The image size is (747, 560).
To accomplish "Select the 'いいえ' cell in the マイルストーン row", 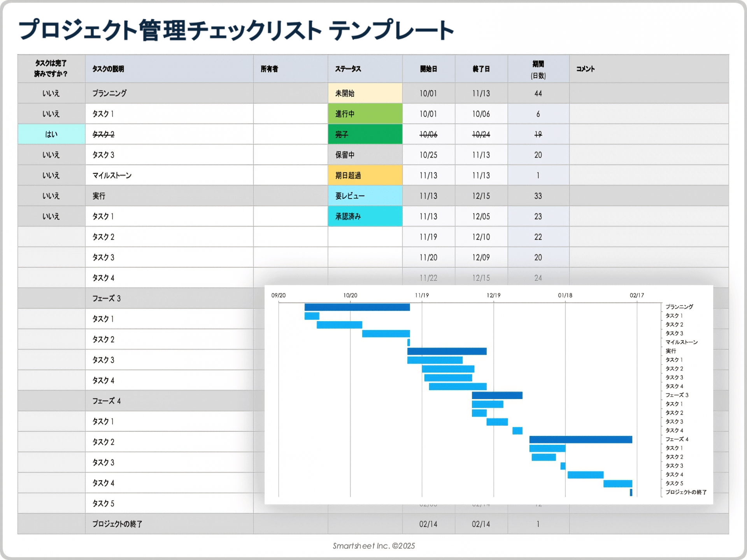I will coord(51,175).
